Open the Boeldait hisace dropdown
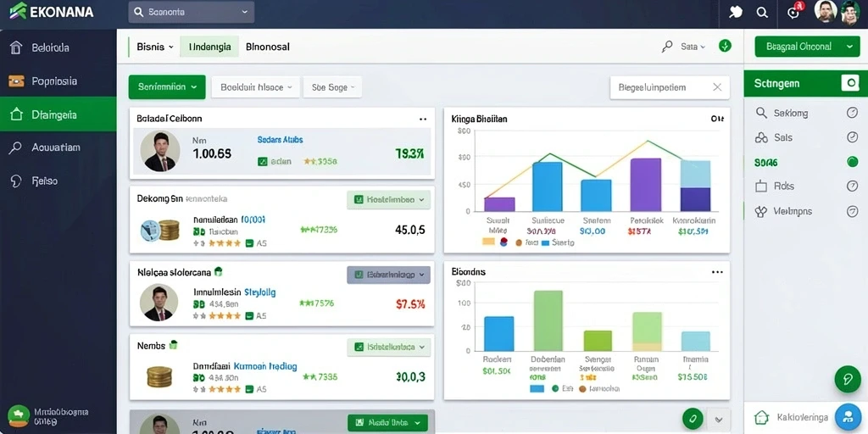868x434 pixels. pyautogui.click(x=256, y=87)
